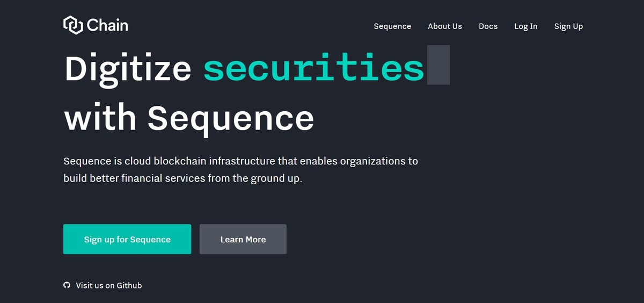This screenshot has width=644, height=303.
Task: Click "Sequence" in the large white headline
Action: [231, 118]
